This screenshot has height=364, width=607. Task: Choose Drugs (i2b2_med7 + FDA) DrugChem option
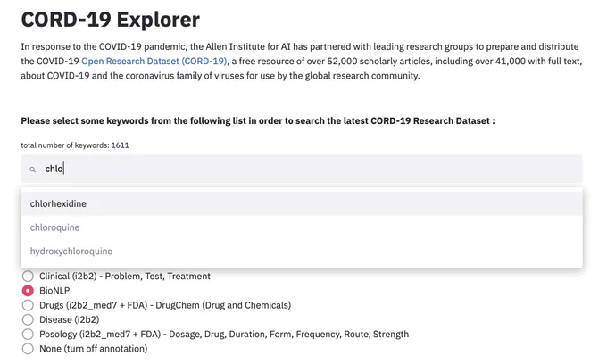coord(28,305)
